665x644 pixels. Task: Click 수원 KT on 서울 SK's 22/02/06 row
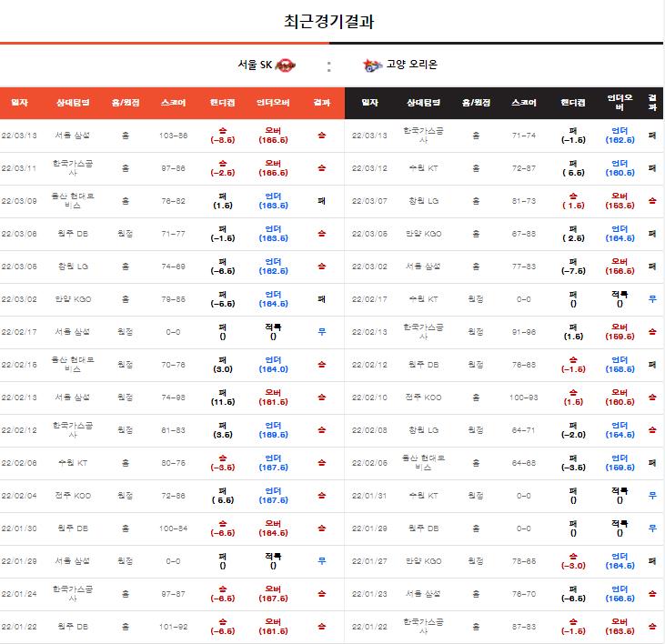(x=73, y=463)
